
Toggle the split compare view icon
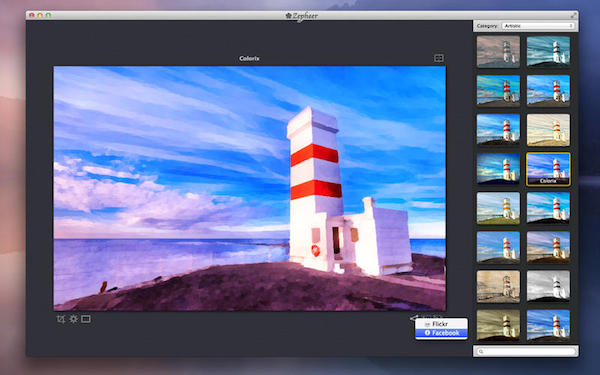click(439, 58)
